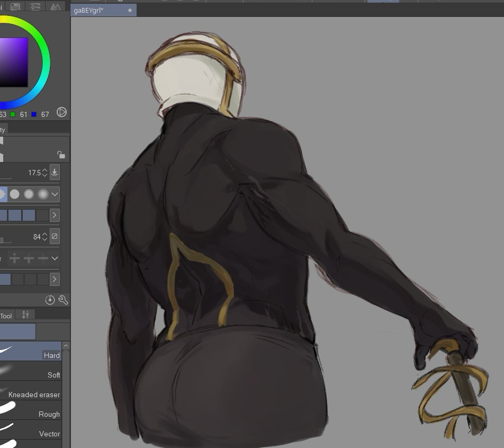Expand the stabilization indicator row arrow

tap(55, 216)
